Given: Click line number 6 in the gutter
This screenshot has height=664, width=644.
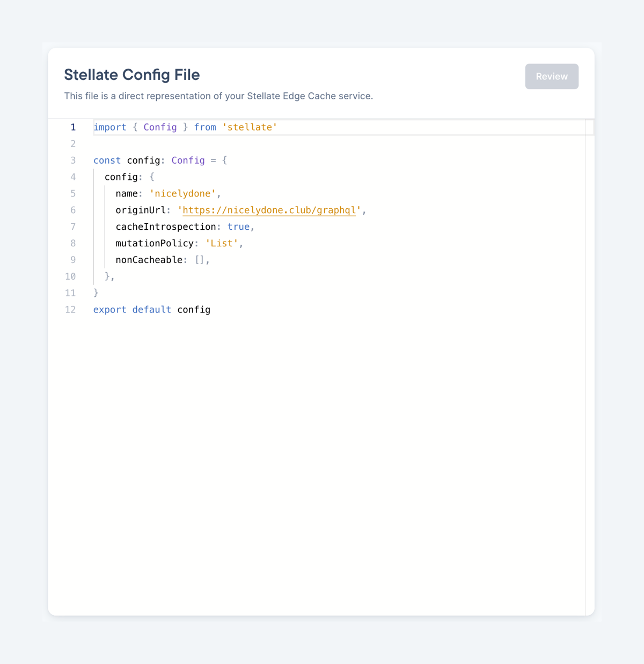Looking at the screenshot, I should (73, 210).
